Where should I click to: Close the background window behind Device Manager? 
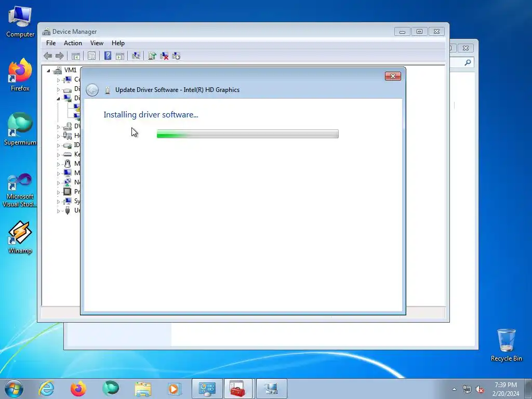click(x=465, y=48)
